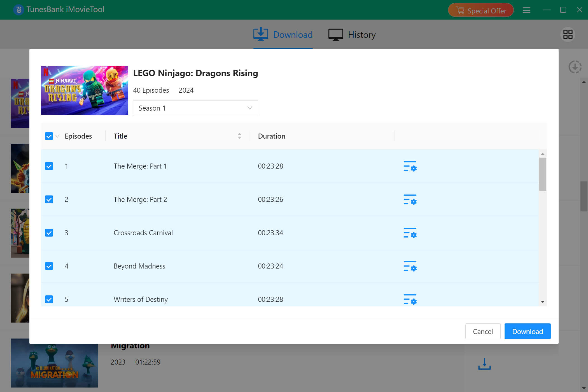Screen dimensions: 588x392
Task: Uncheck episode 3 Crossroads Carnival
Action: click(49, 233)
